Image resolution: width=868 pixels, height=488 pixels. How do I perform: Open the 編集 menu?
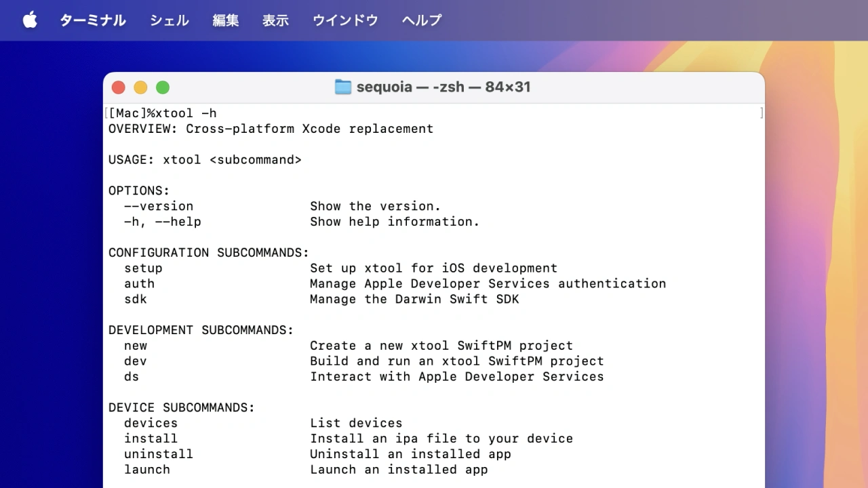click(x=225, y=20)
